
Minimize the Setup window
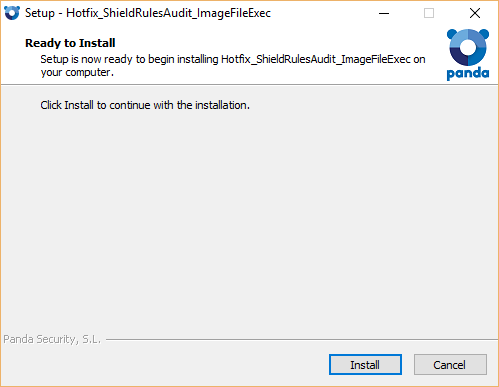click(x=384, y=13)
